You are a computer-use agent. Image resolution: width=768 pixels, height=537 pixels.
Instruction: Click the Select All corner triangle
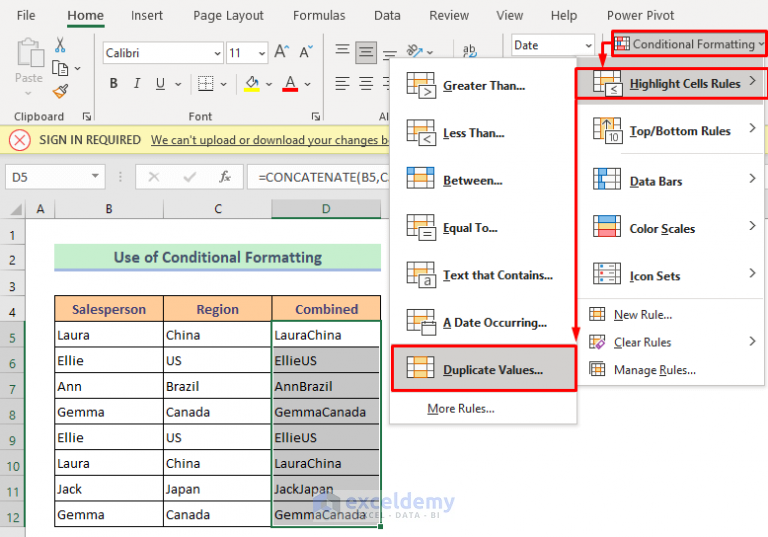point(16,210)
